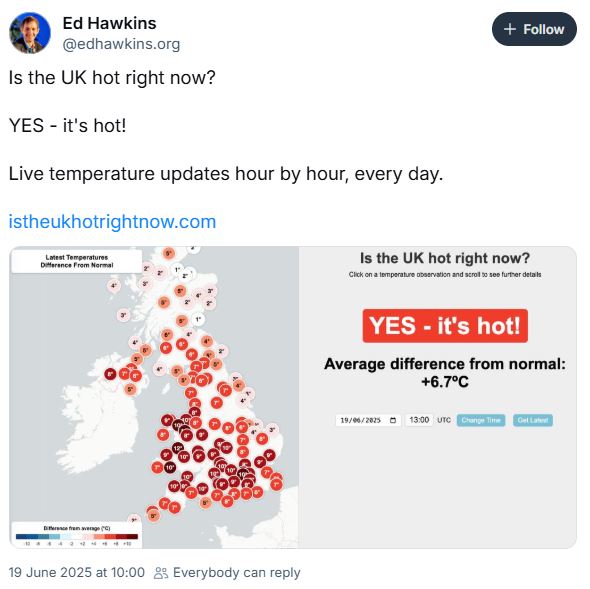The height and width of the screenshot is (589, 590).
Task: Click the 19/06/2025 date input field
Action: point(368,420)
